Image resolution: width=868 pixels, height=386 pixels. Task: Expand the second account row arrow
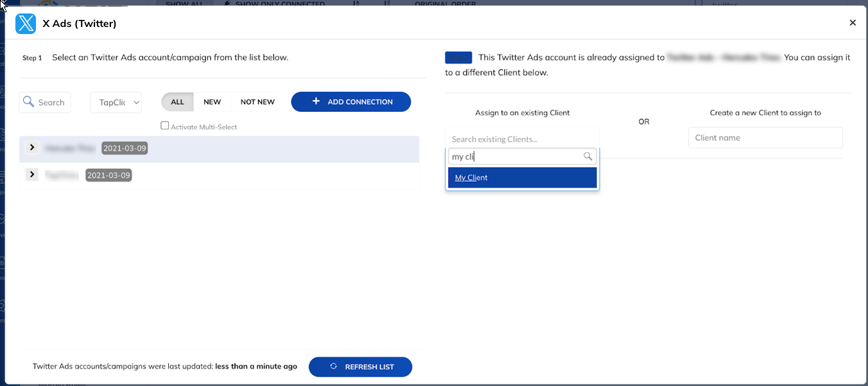[x=32, y=175]
